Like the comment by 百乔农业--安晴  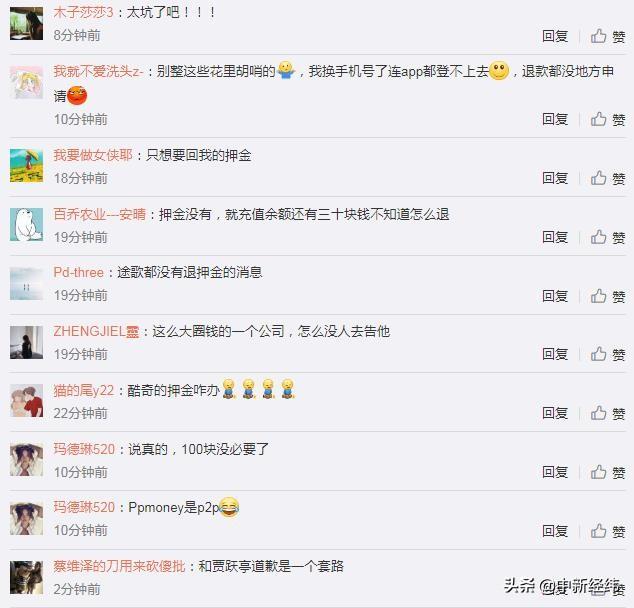(608, 237)
